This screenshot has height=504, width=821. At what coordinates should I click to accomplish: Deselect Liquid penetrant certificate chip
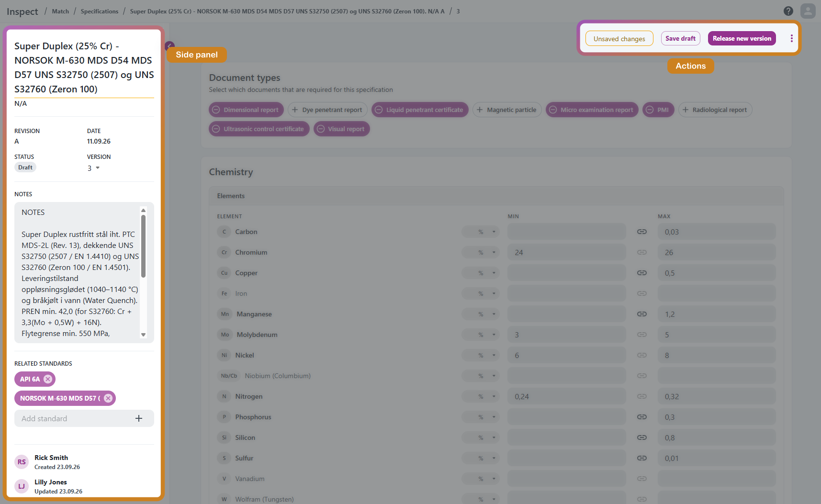pos(420,110)
